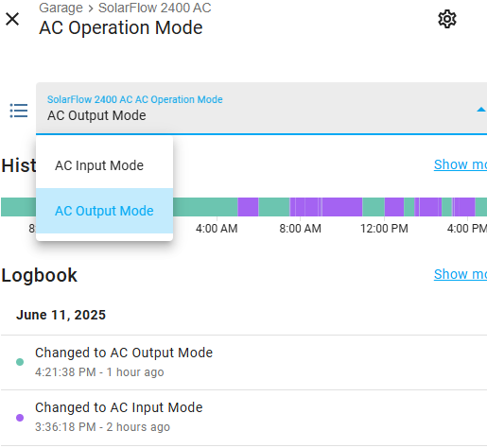Click the June 11, 2025 date header
This screenshot has height=448, width=487.
pyautogui.click(x=61, y=315)
